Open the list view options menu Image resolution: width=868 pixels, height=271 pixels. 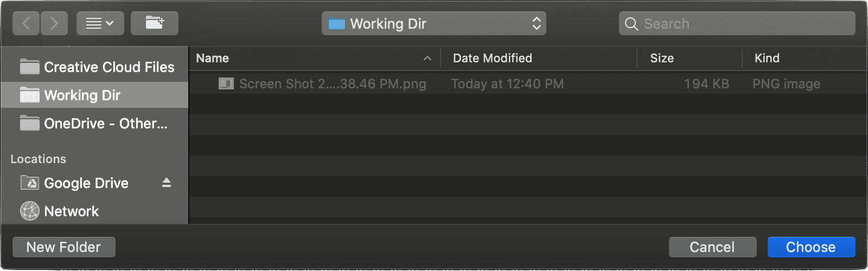(100, 24)
